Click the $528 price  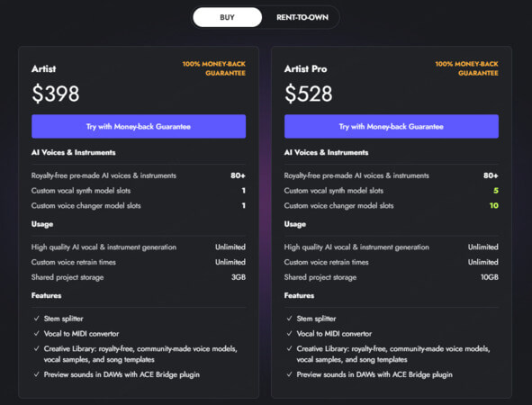pos(309,94)
